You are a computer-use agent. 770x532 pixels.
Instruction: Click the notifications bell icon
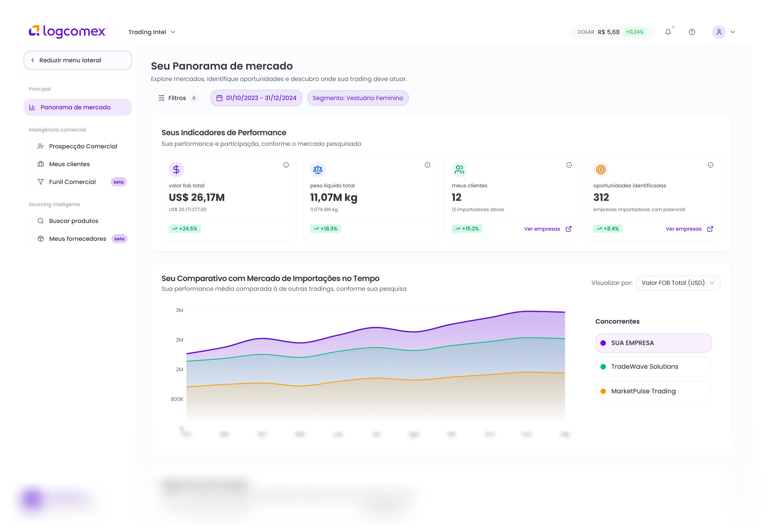(668, 32)
